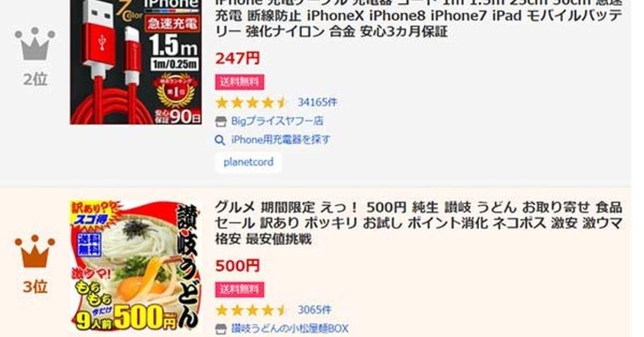Click the store icon beside 讃岐うどんの小松屋麺BOX
This screenshot has width=644, height=337.
pos(221,329)
